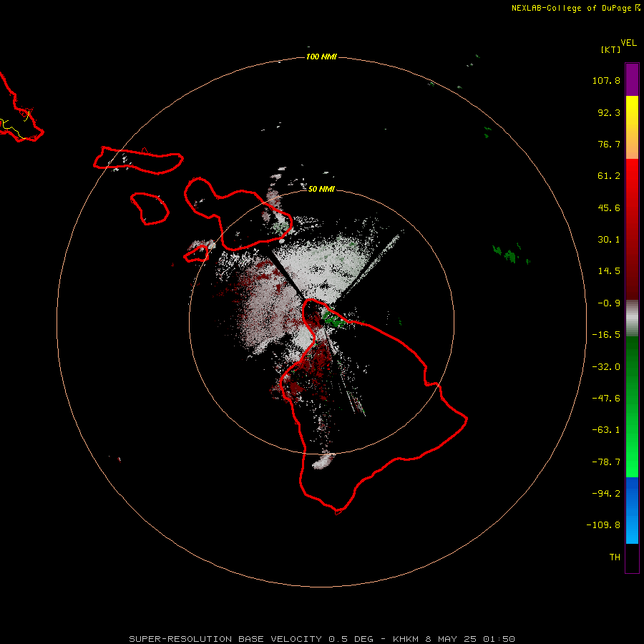Click the [KT] units label
The image size is (644, 644).
click(611, 49)
